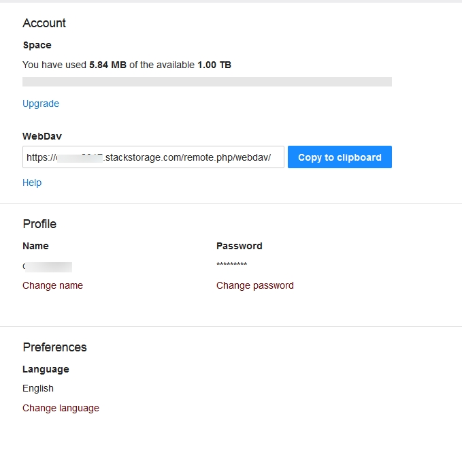Click the Change name link
Screen dimensions: 462x476
click(52, 285)
